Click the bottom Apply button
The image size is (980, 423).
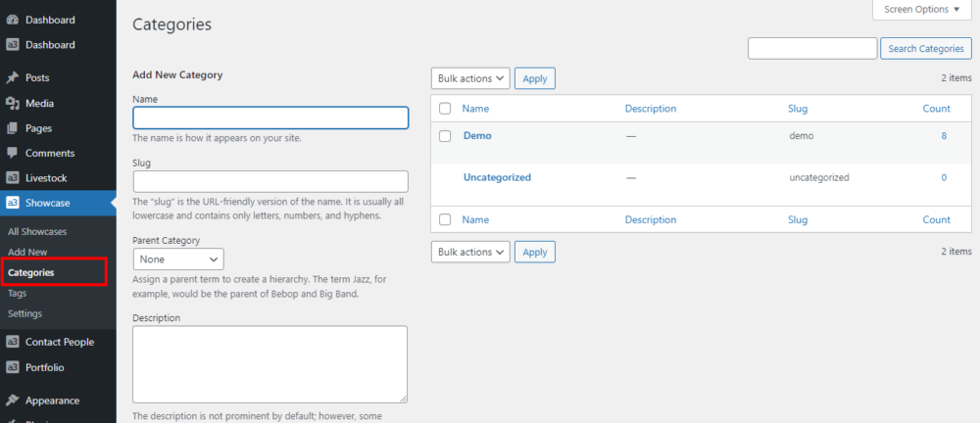click(534, 253)
